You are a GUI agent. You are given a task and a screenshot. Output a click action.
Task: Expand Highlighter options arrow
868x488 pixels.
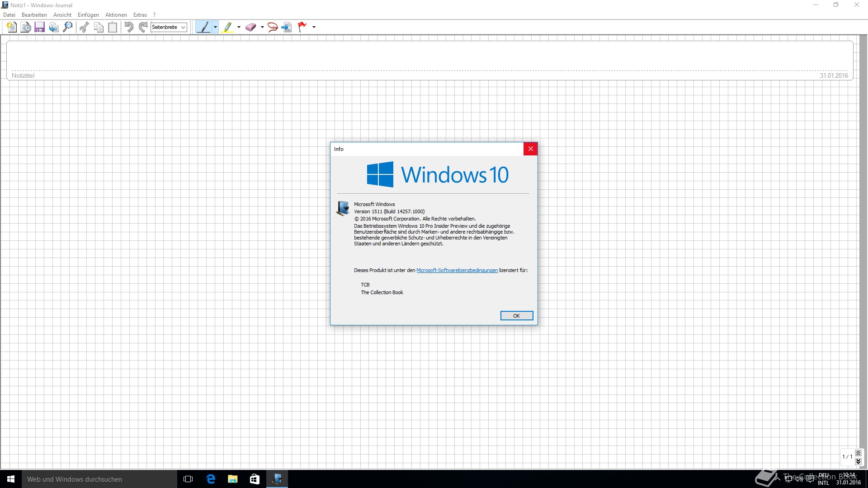[x=239, y=27]
